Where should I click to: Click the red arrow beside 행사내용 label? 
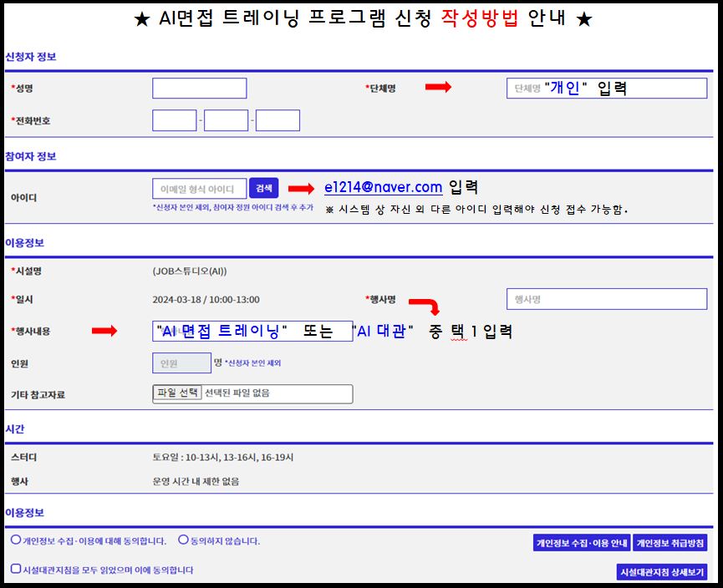click(x=104, y=332)
